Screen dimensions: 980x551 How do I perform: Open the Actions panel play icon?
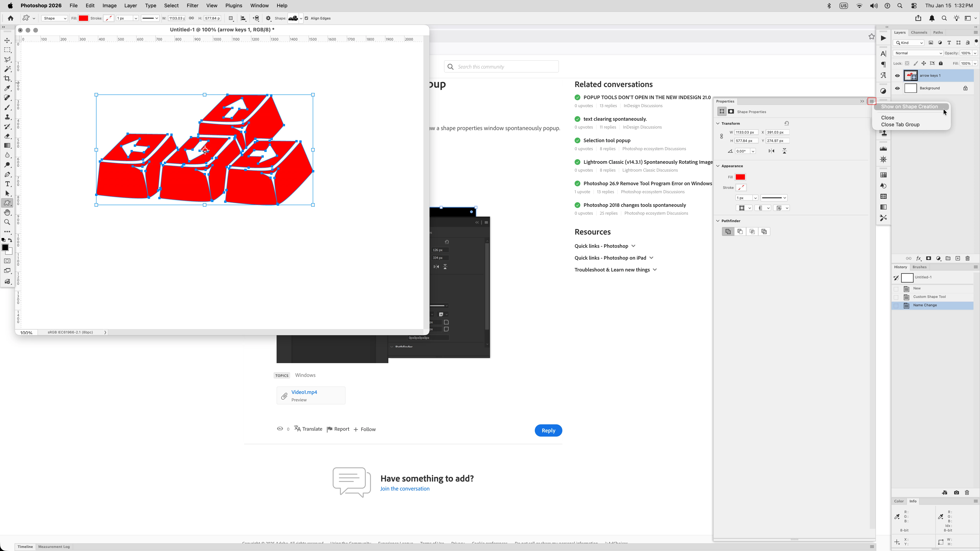[883, 38]
